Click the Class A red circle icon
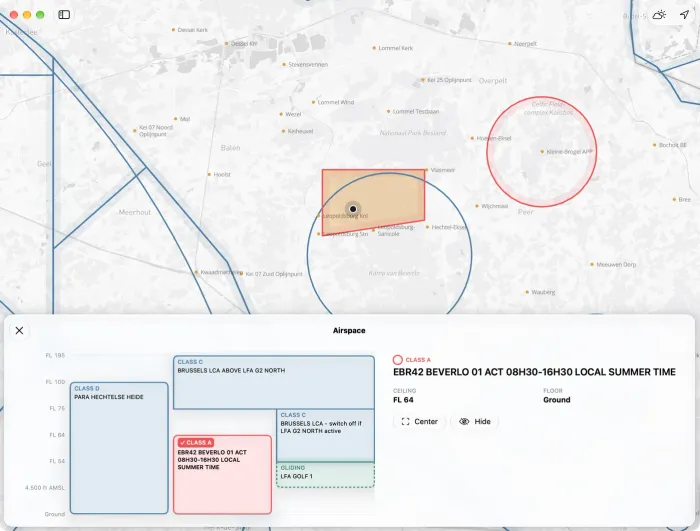 point(397,360)
